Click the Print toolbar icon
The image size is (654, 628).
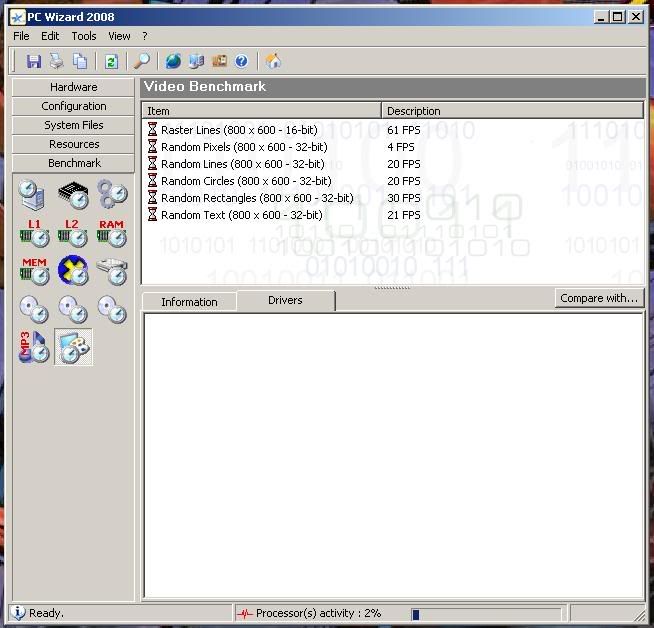pos(57,61)
